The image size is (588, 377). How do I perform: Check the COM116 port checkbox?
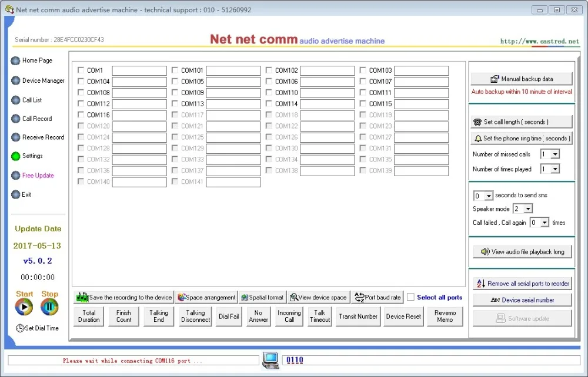[x=81, y=115]
